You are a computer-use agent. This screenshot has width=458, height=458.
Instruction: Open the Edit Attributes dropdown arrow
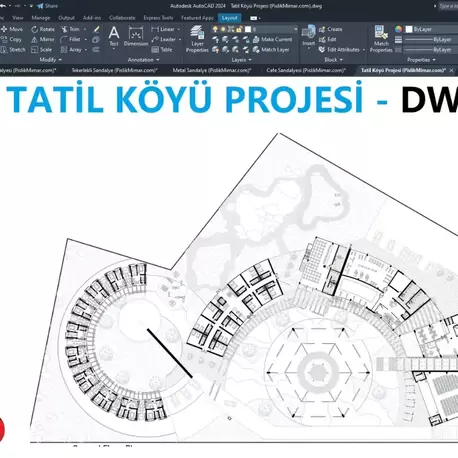(x=363, y=50)
